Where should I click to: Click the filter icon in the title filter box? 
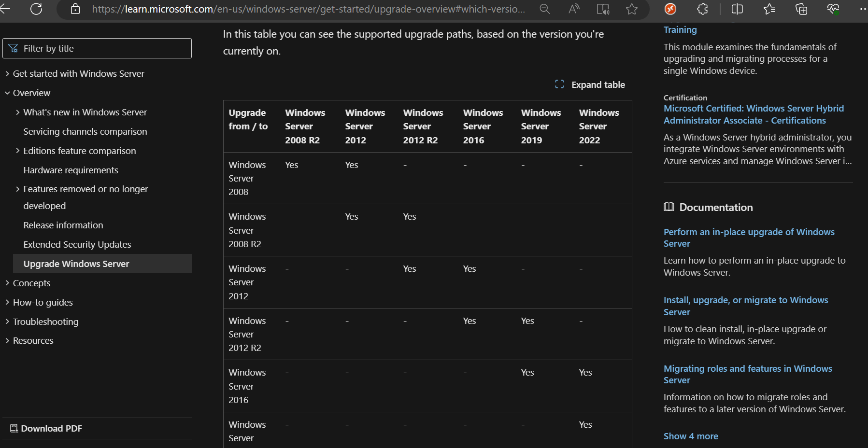pyautogui.click(x=13, y=48)
